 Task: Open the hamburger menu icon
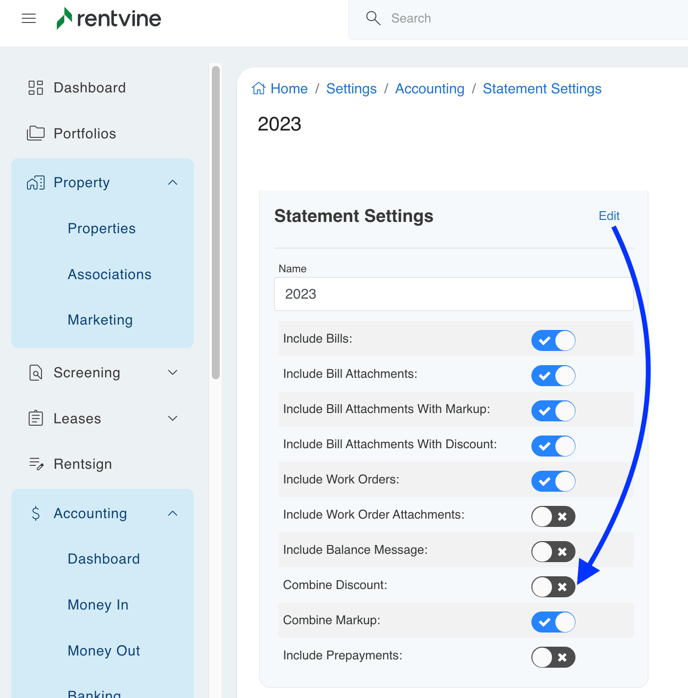(29, 18)
